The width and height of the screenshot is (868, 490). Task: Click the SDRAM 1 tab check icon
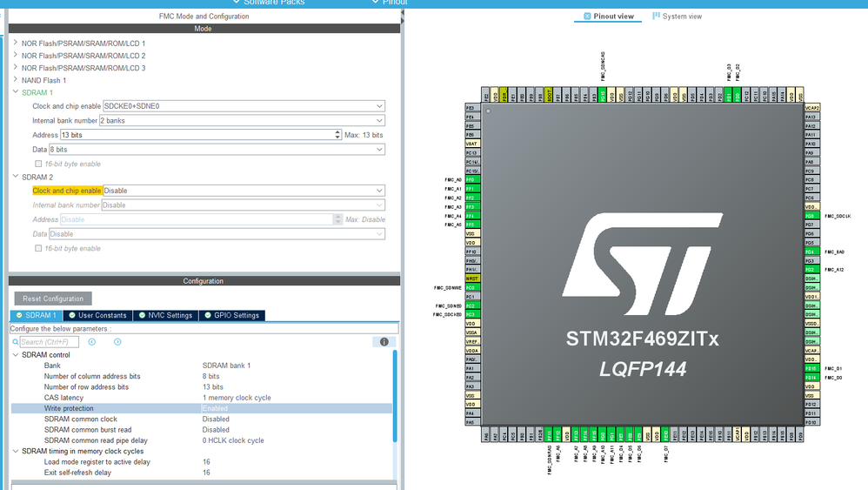(19, 315)
